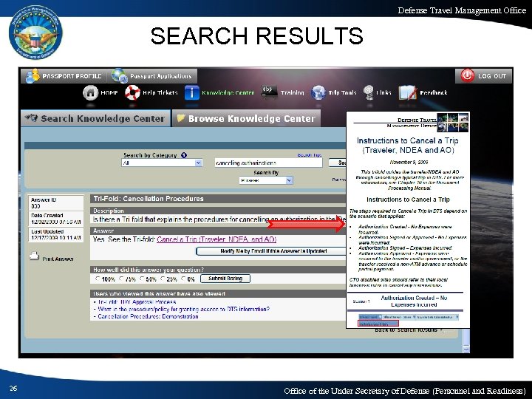The width and height of the screenshot is (532, 399).
Task: Go to Home house icon
Action: [91, 92]
